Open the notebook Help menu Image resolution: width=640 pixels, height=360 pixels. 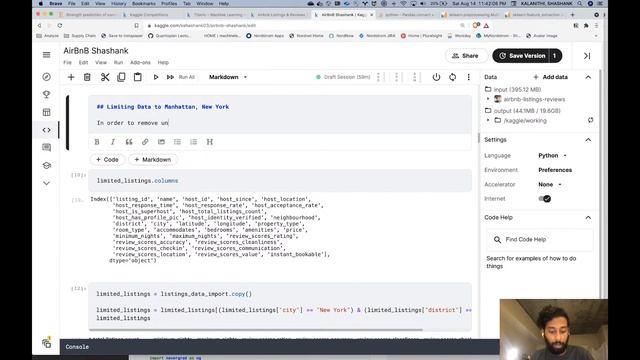pyautogui.click(x=163, y=62)
